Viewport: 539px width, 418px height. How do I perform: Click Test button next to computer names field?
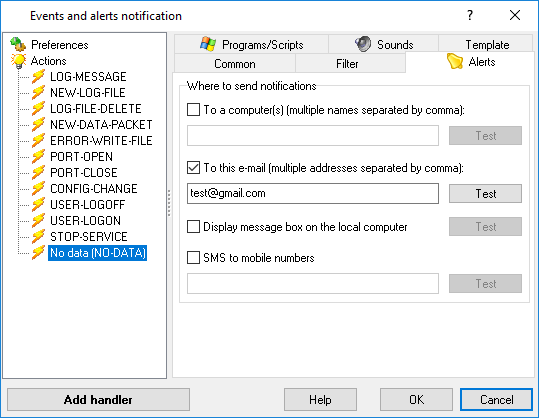pyautogui.click(x=485, y=135)
